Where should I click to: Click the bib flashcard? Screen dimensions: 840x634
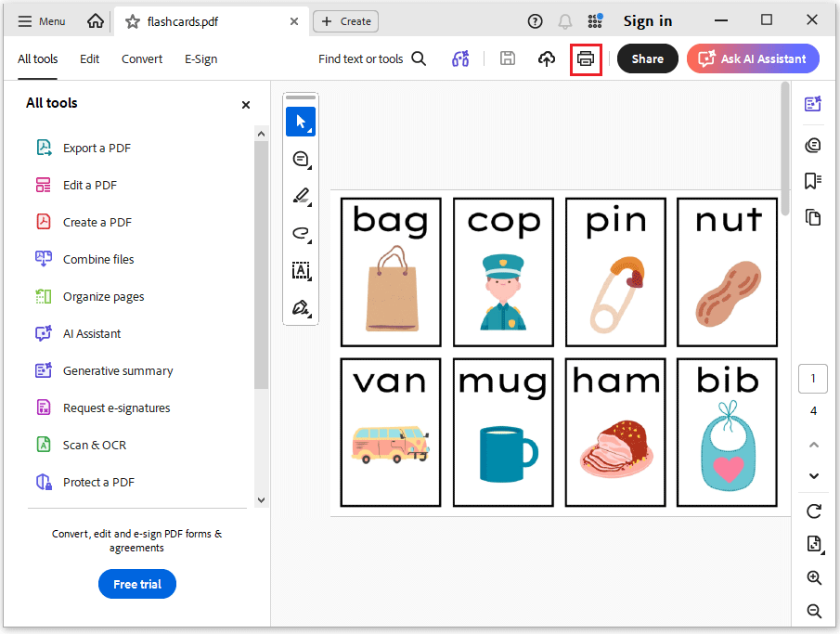click(727, 433)
